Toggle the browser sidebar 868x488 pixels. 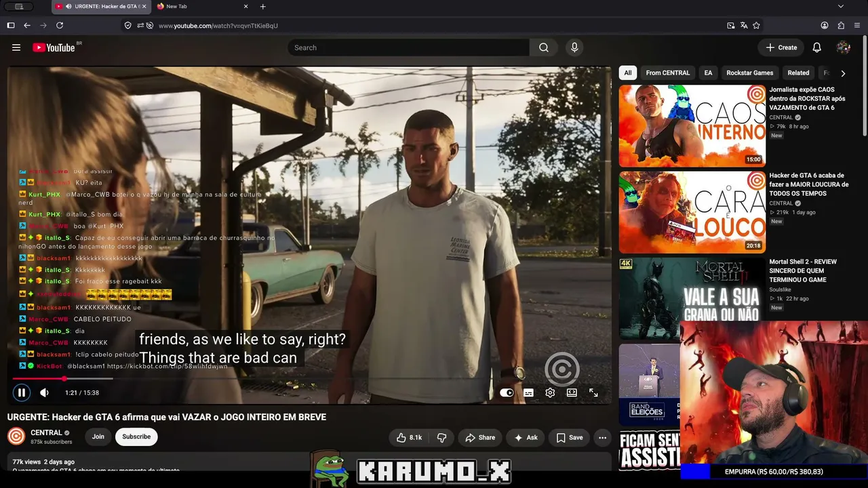(x=11, y=26)
